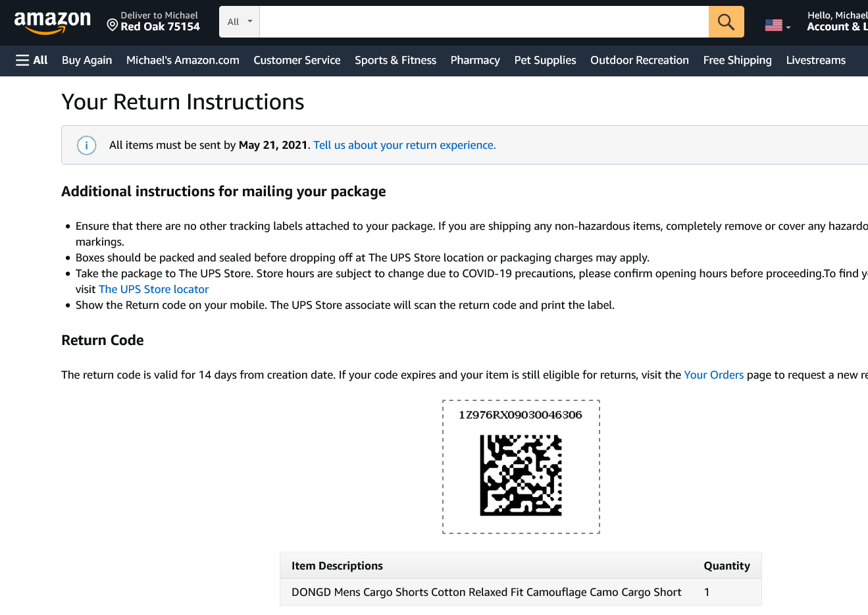Open The UPS Store locator link
Viewport: 868px width, 615px height.
pos(153,290)
